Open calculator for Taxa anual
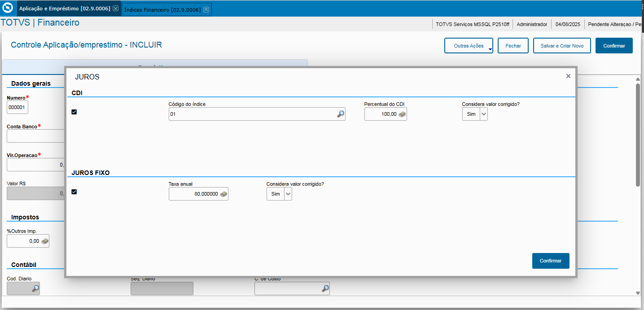The image size is (644, 310). pos(223,194)
